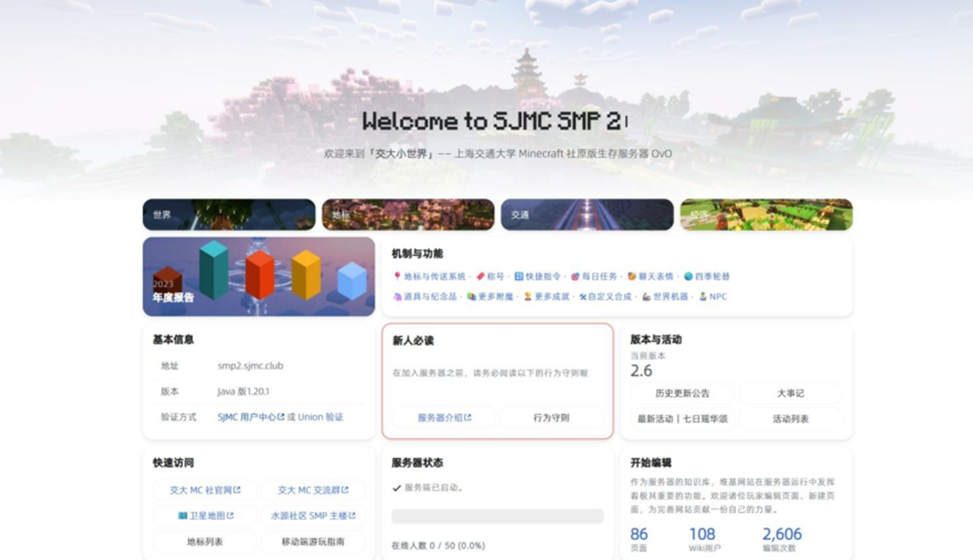Screen dimensions: 973x560
Task: Visit 交大 MC 交流群
Action: coord(313,490)
